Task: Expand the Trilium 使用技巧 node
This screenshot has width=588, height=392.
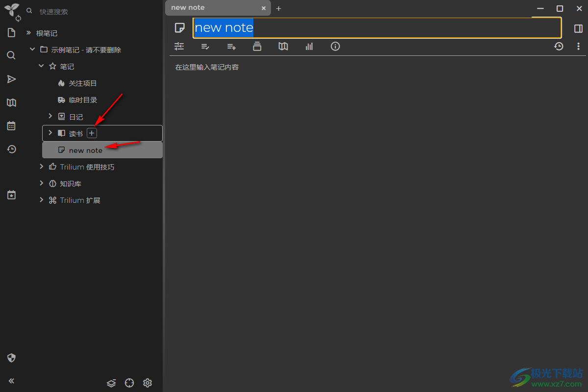Action: click(41, 167)
